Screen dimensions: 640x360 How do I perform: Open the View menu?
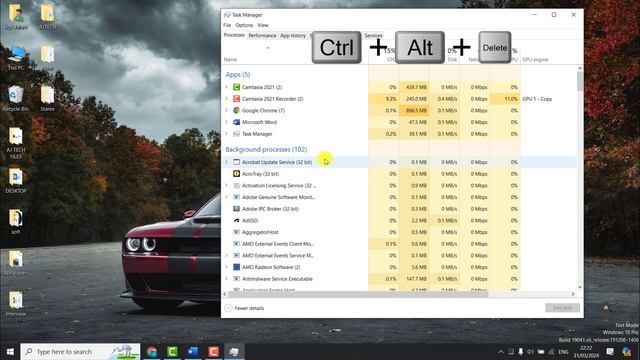click(263, 25)
